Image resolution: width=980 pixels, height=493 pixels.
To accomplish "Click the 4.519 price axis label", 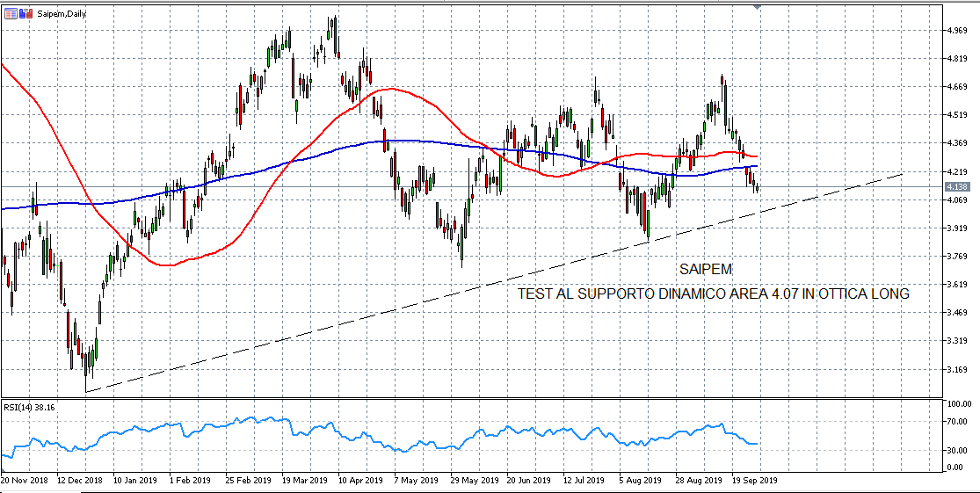I will tap(957, 115).
